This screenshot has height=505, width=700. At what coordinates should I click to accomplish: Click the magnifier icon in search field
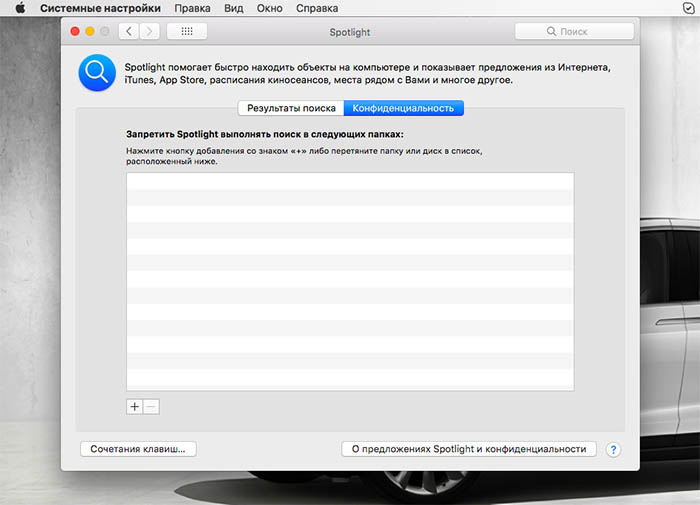coord(551,31)
